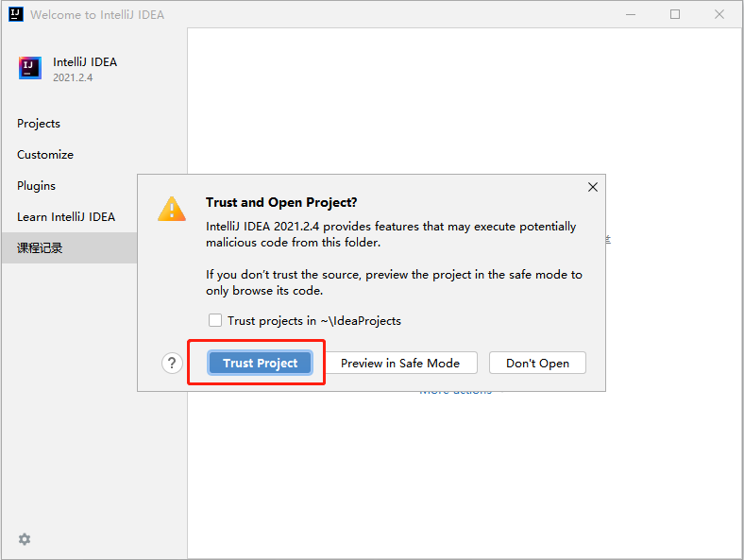Switch to the Customize section
Screen dimensions: 744x560
pos(45,155)
